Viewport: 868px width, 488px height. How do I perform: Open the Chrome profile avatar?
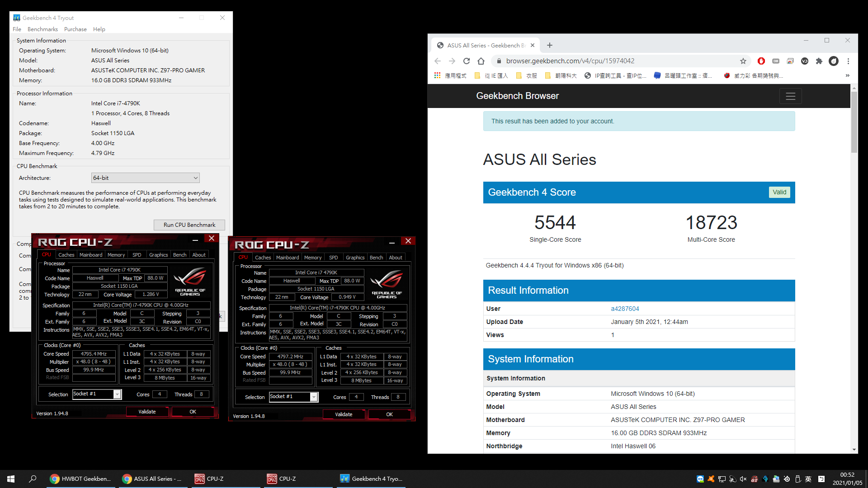(x=834, y=61)
